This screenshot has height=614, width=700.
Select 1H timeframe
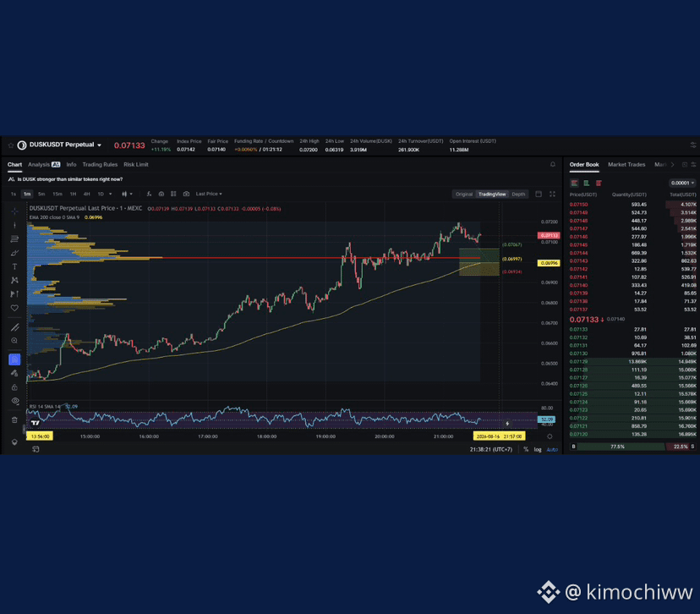[74, 194]
